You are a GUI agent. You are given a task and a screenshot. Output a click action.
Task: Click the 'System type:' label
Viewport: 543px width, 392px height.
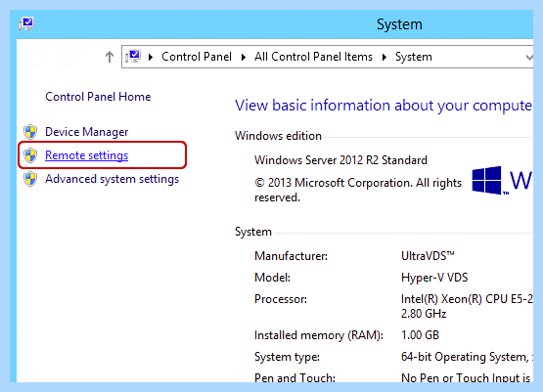(287, 357)
